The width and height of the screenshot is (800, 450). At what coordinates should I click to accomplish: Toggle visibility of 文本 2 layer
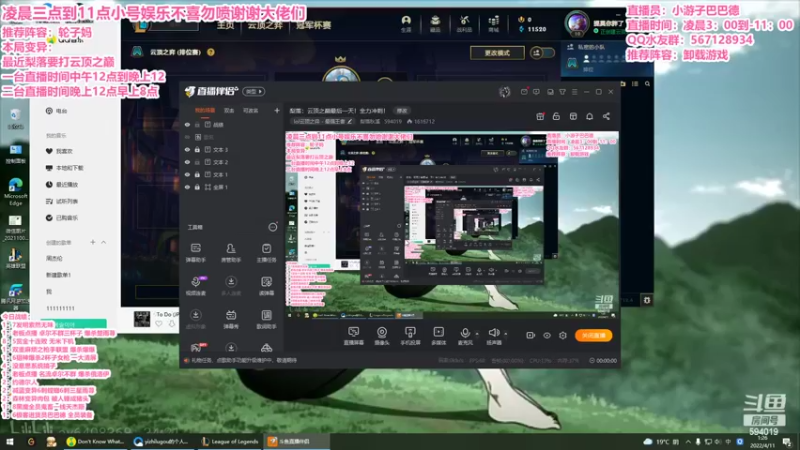point(187,162)
